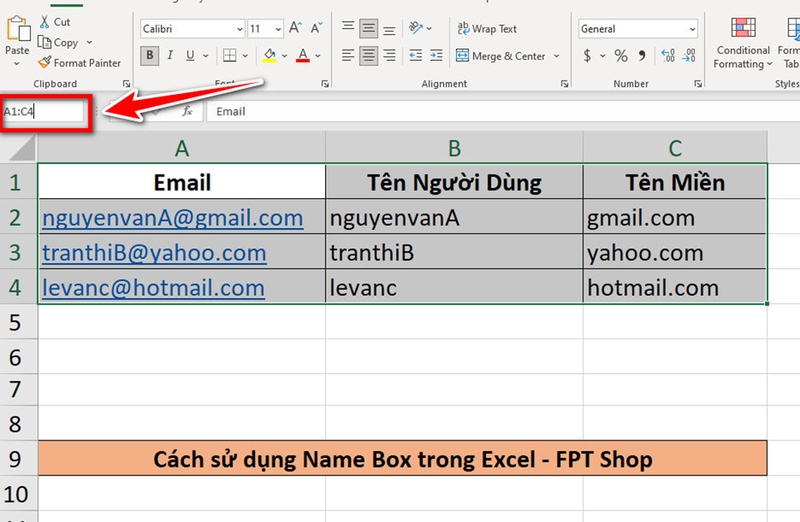Expand accounting format dropdown arrow
This screenshot has height=522, width=800.
(603, 56)
